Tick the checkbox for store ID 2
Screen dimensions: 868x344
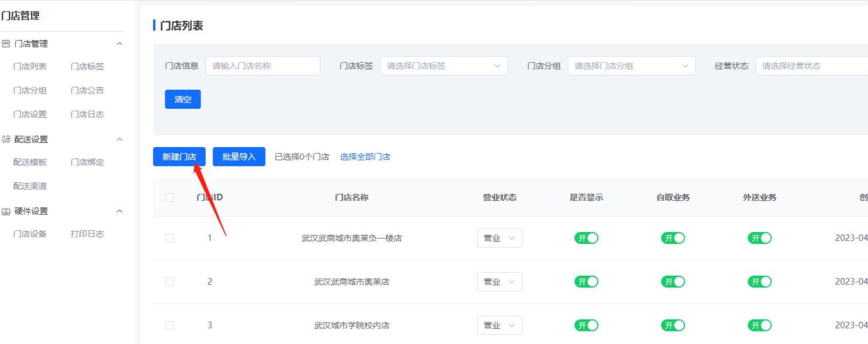coord(170,282)
